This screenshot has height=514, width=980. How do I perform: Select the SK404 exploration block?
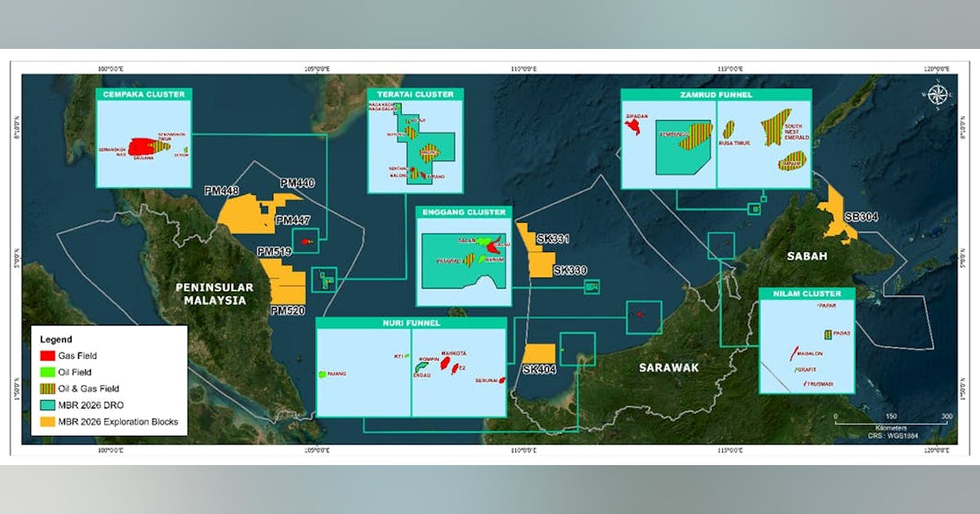[539, 357]
